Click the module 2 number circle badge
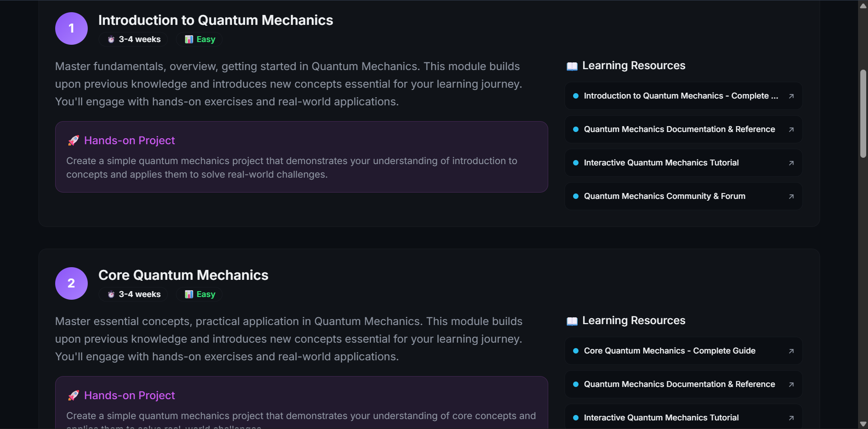The width and height of the screenshot is (868, 429). point(71,283)
